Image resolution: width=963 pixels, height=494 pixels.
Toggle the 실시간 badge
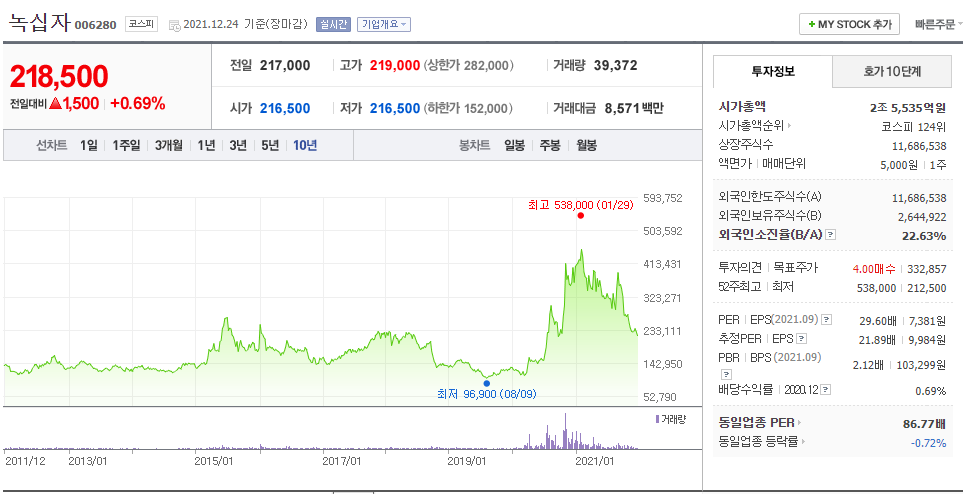333,25
